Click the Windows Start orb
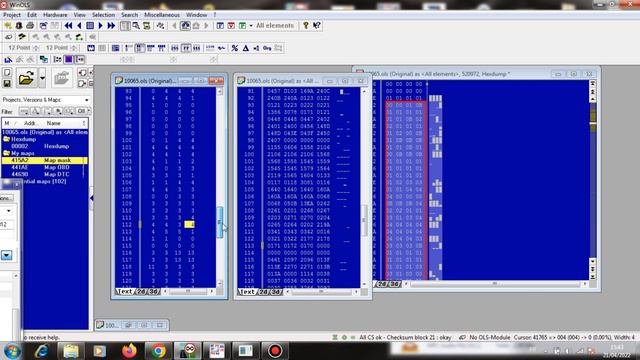This screenshot has height=360, width=640. 12,351
